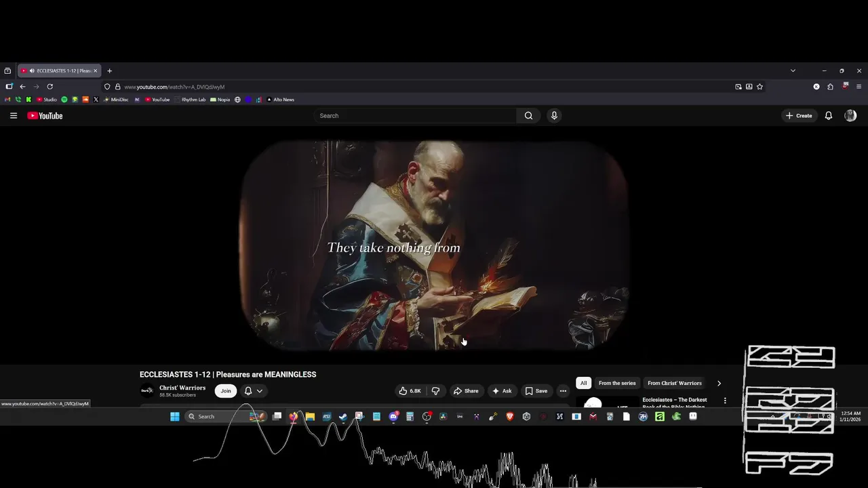This screenshot has width=868, height=488.
Task: Open the YouTube guide hamburger menu
Action: pos(13,116)
